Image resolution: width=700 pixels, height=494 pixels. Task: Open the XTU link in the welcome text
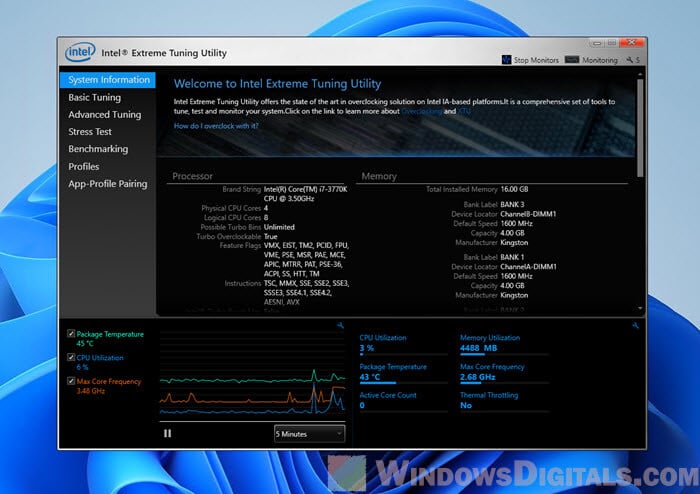click(464, 111)
